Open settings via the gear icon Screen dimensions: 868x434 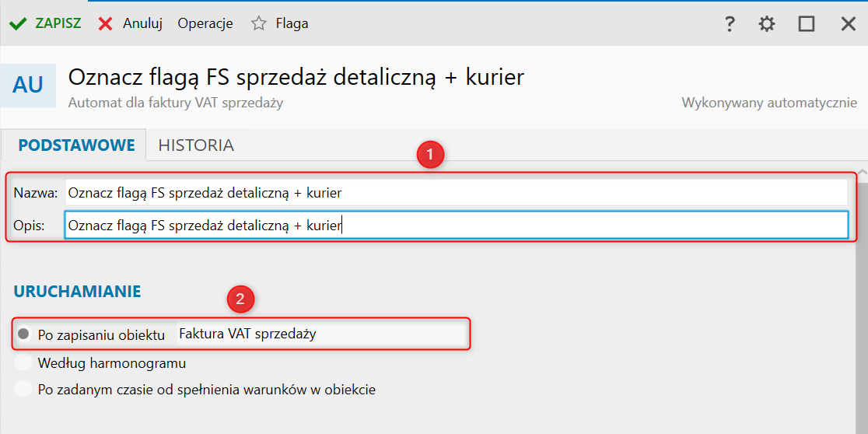[x=767, y=24]
